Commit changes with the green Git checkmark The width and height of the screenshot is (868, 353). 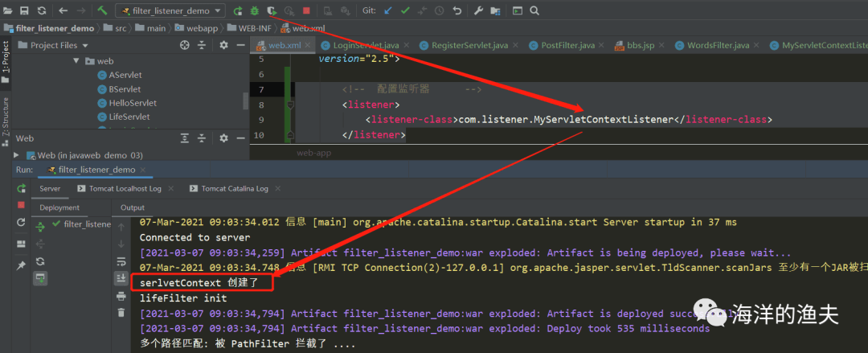click(405, 10)
